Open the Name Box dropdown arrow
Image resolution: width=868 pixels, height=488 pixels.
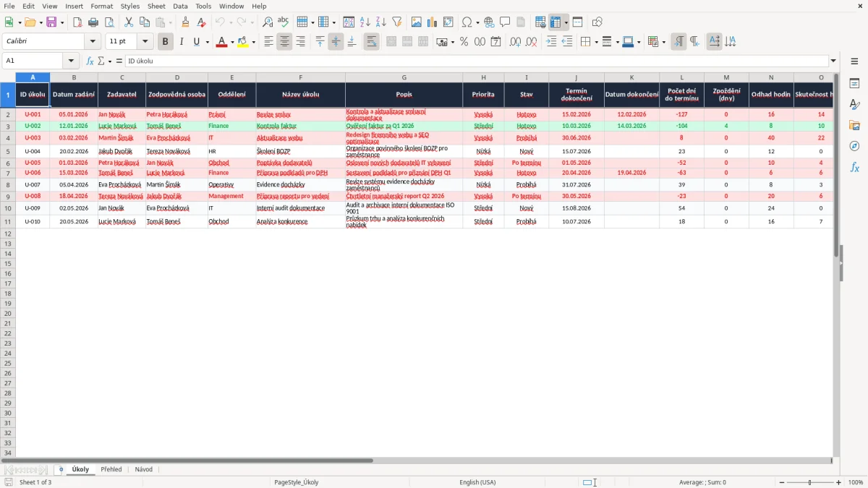coord(70,61)
